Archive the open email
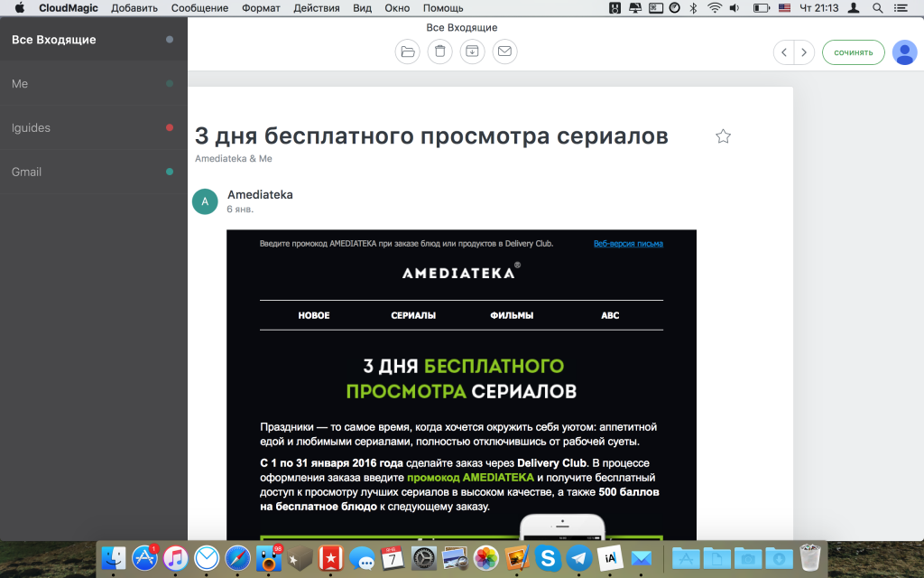Viewport: 924px width, 578px height. [472, 51]
